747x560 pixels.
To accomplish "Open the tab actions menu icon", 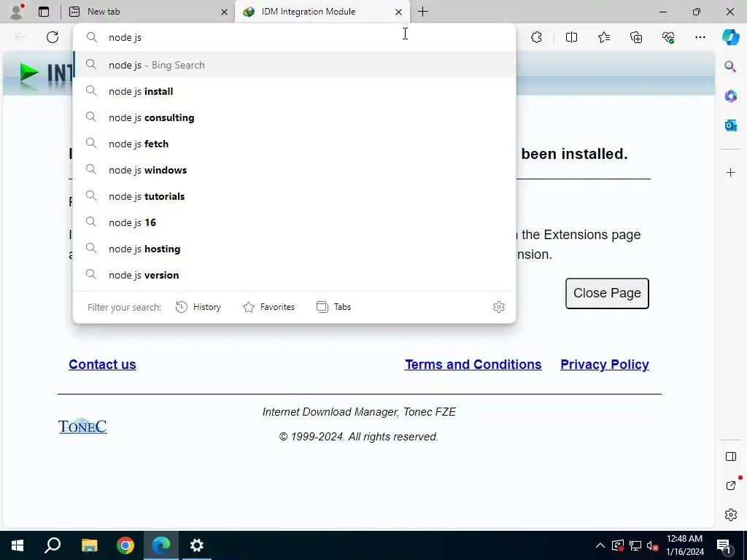I will (44, 12).
